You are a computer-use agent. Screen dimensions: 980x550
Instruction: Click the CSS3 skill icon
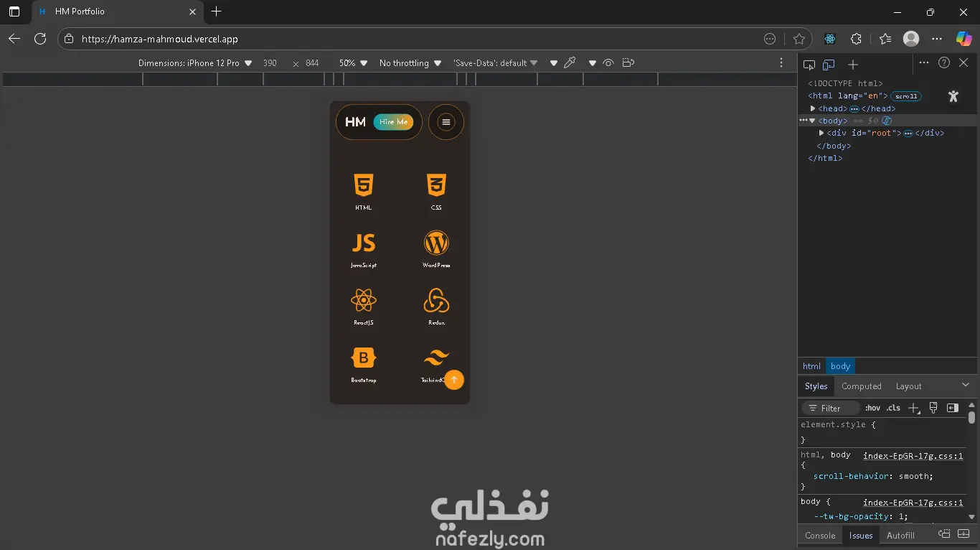436,185
